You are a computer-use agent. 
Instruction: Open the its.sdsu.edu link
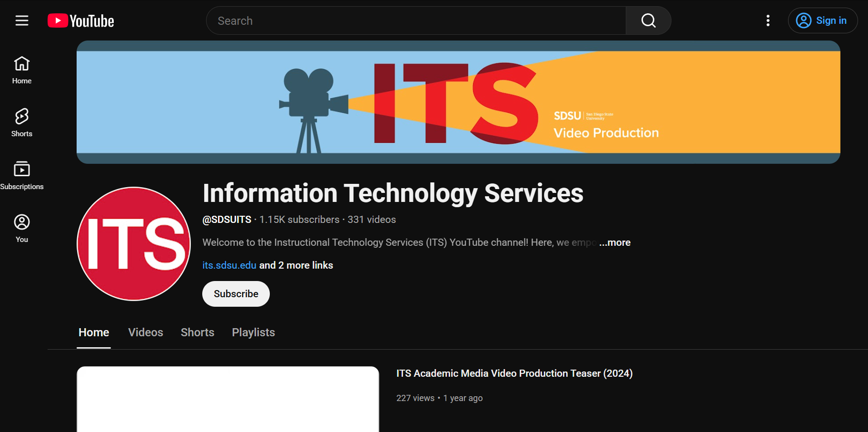[x=229, y=265]
